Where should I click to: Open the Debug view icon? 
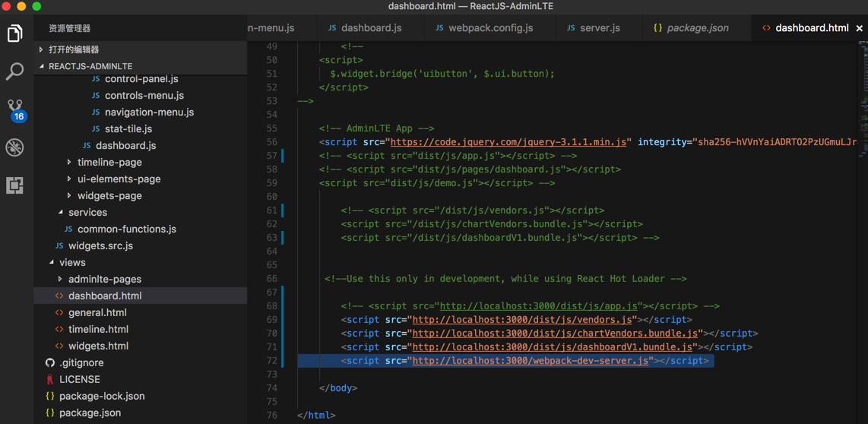pos(15,147)
